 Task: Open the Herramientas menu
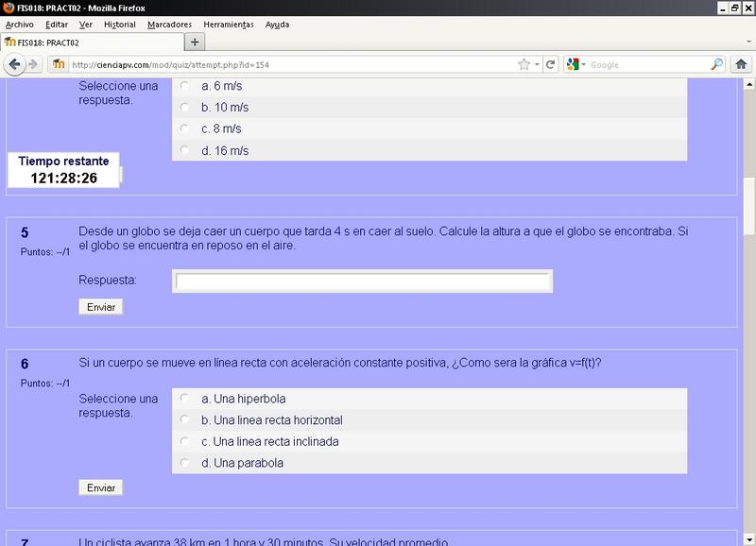[x=228, y=24]
